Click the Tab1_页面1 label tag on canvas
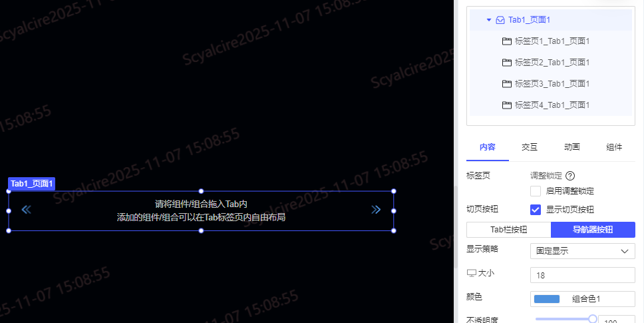Screen dimensions: 644x323 pyautogui.click(x=32, y=184)
